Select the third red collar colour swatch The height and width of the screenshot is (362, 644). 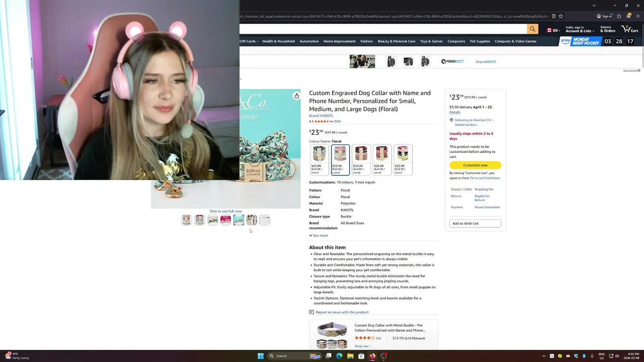point(361,160)
